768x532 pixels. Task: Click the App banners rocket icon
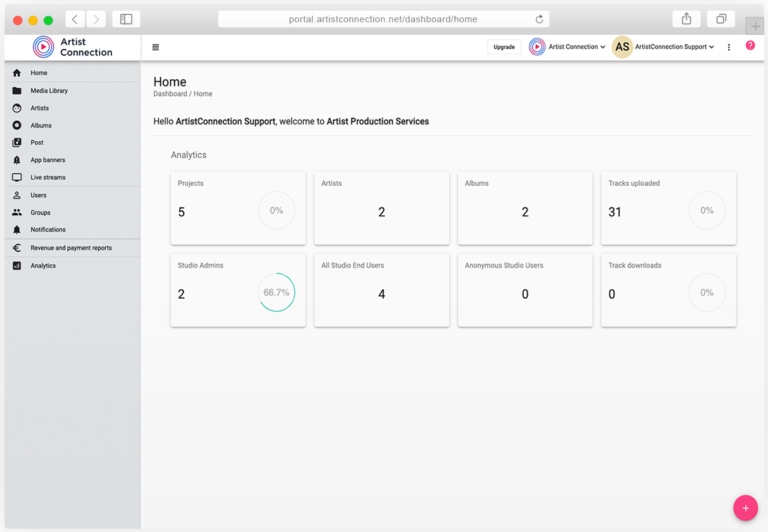pos(17,160)
